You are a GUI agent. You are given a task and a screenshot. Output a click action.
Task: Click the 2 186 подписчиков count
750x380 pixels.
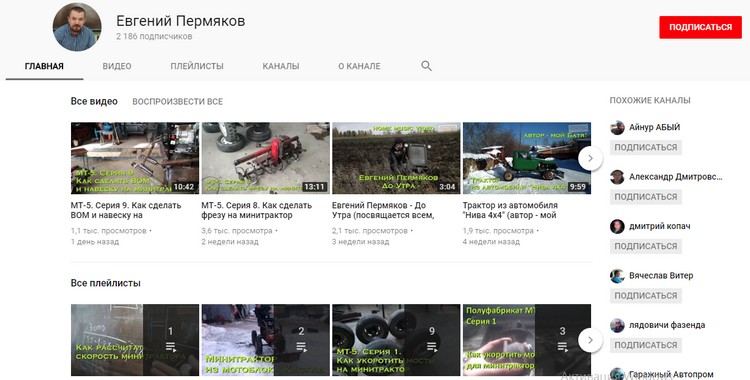coord(154,36)
